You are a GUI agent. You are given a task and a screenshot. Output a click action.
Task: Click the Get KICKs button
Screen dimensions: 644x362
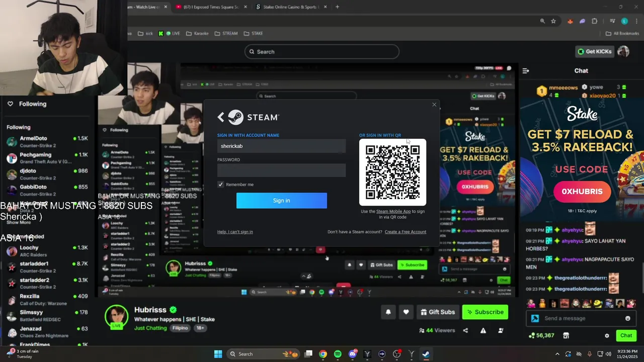(595, 51)
